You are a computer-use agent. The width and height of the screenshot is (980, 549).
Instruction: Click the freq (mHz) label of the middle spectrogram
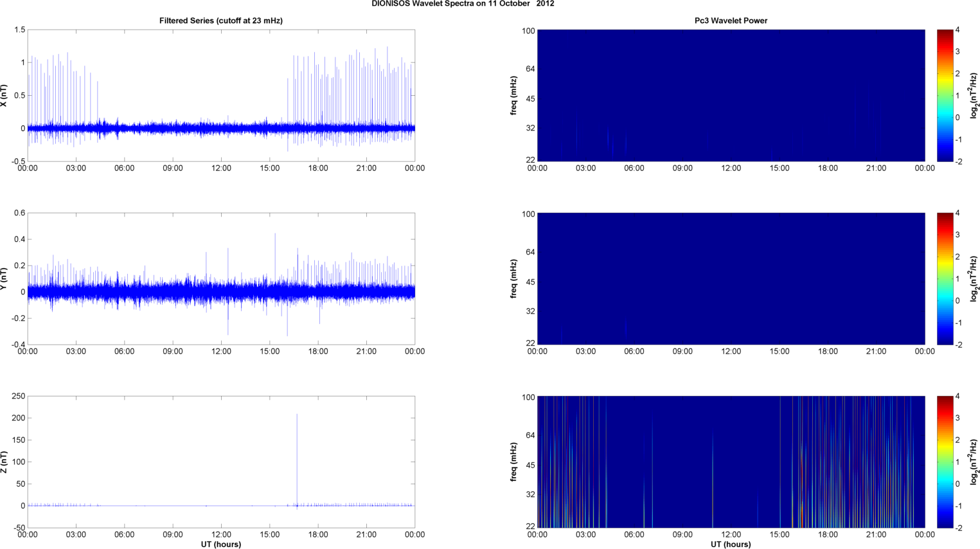(514, 279)
